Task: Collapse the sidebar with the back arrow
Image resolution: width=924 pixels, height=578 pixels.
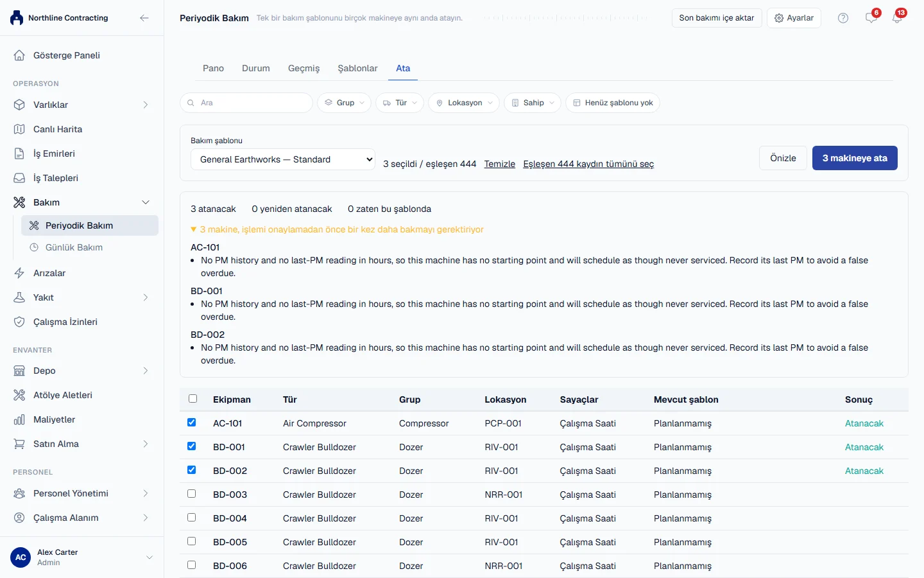Action: pyautogui.click(x=144, y=18)
